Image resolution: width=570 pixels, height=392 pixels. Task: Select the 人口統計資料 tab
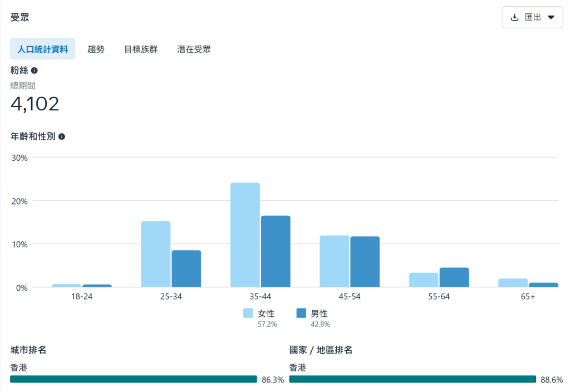point(43,49)
